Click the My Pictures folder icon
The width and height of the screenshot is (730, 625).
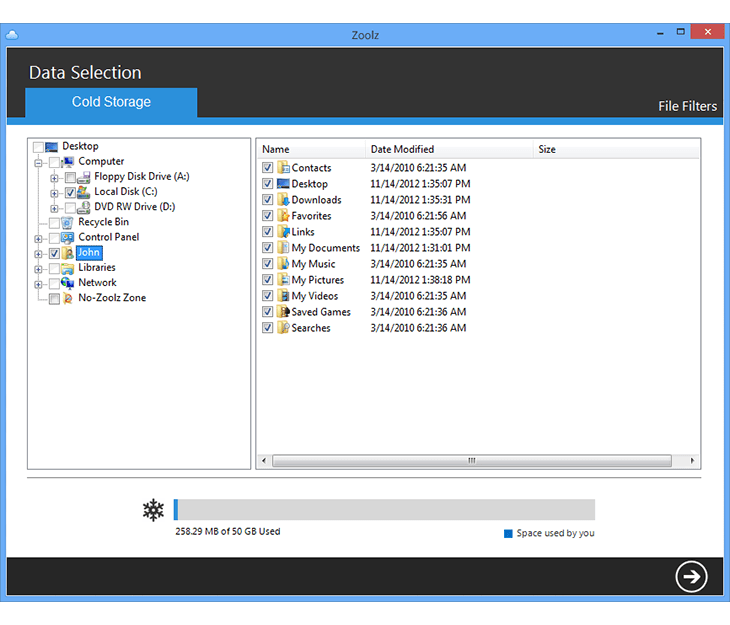(x=284, y=279)
